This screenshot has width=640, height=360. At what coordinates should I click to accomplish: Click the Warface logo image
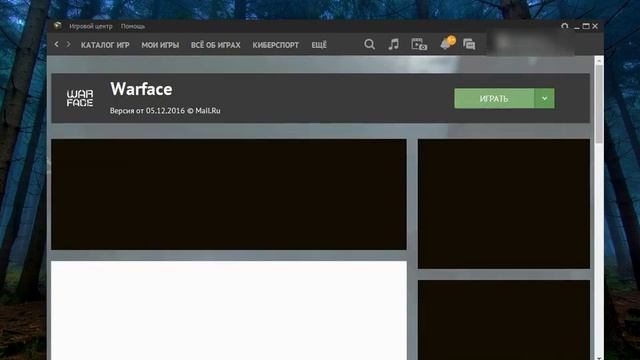click(x=80, y=98)
